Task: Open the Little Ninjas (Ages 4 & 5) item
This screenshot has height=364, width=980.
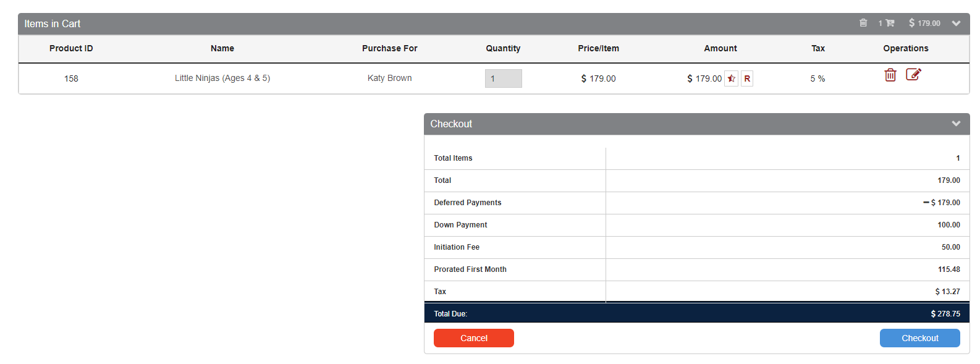Action: coord(222,78)
